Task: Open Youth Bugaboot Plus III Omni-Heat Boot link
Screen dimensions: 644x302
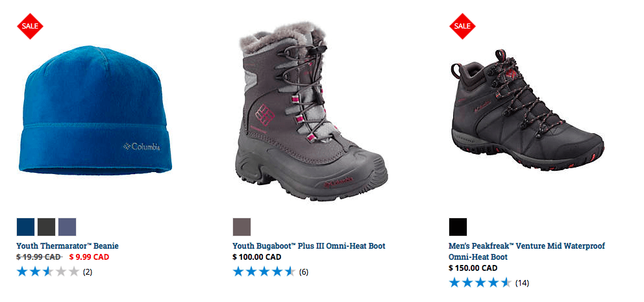Action: click(x=309, y=246)
